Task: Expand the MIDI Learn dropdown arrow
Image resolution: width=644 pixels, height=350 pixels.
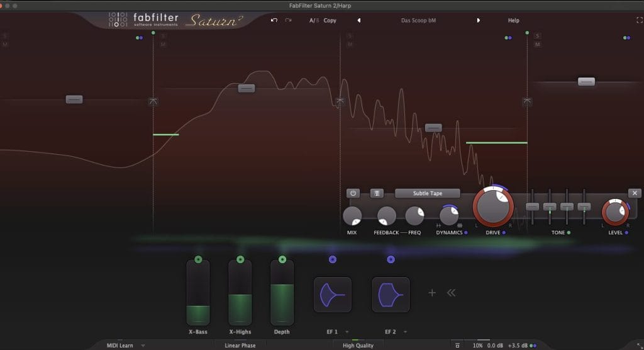Action: pos(143,346)
